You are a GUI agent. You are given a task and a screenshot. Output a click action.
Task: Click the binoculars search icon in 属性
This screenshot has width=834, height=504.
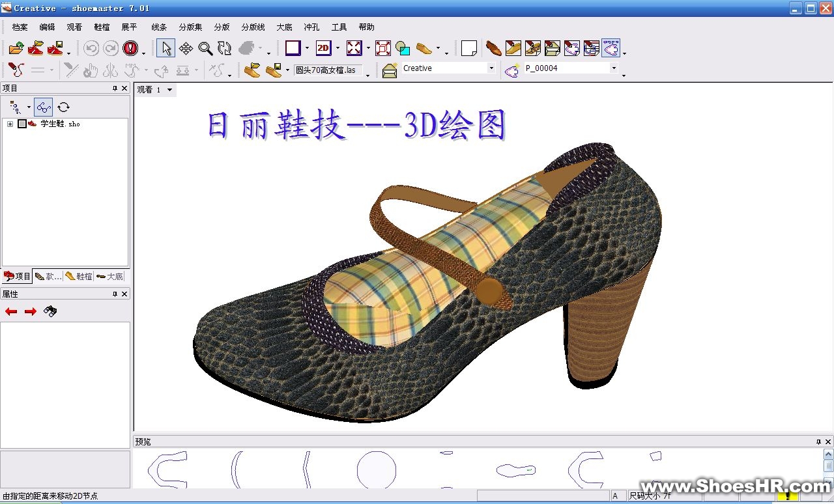coord(50,312)
